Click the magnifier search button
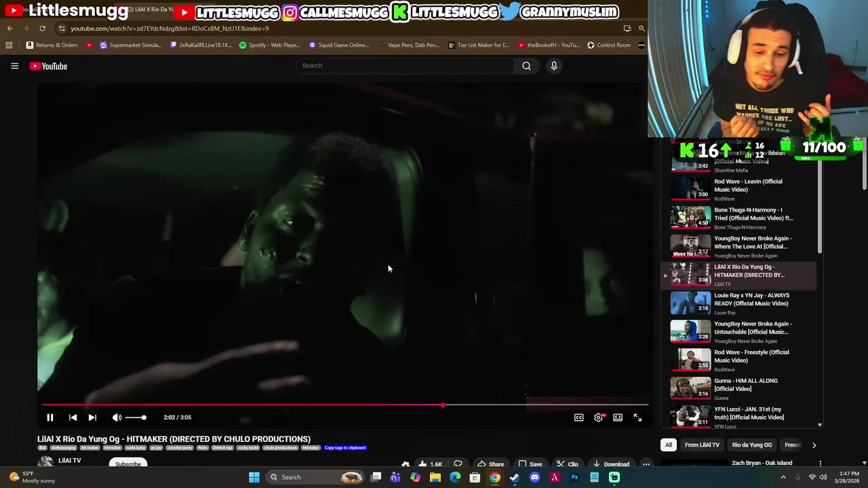This screenshot has width=868, height=488. pyautogui.click(x=526, y=66)
